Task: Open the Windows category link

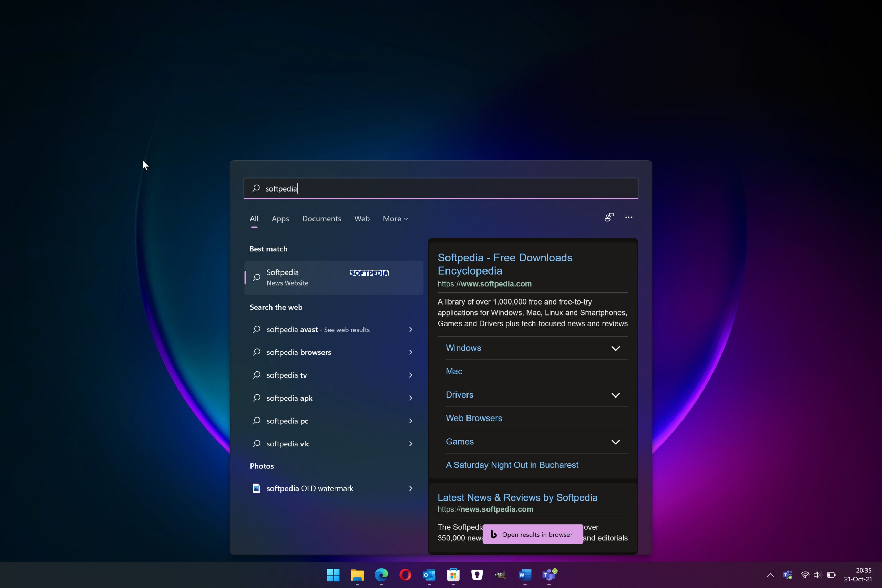Action: (463, 348)
